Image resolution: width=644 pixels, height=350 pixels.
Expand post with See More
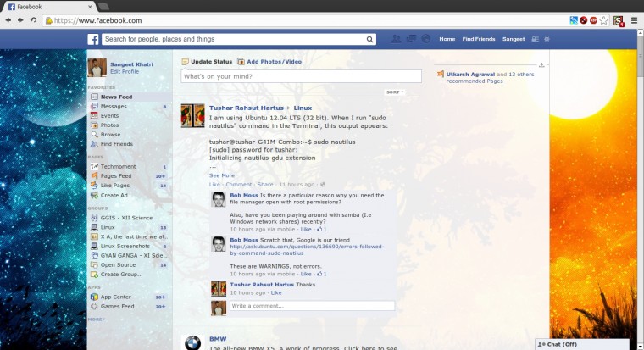click(x=222, y=175)
